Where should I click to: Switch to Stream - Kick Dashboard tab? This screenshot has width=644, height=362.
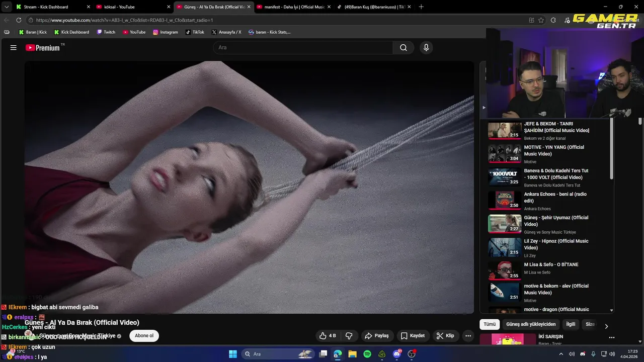coord(53,7)
